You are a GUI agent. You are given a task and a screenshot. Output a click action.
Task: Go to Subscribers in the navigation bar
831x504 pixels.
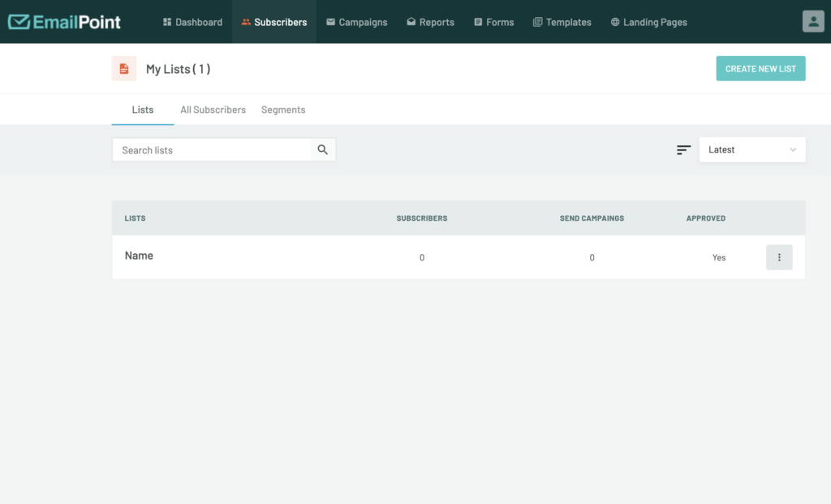click(273, 22)
